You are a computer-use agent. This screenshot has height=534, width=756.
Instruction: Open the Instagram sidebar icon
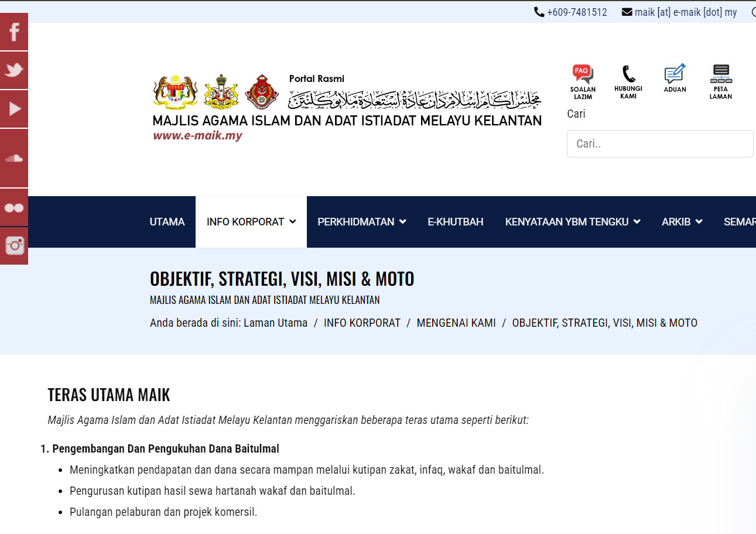[x=14, y=246]
